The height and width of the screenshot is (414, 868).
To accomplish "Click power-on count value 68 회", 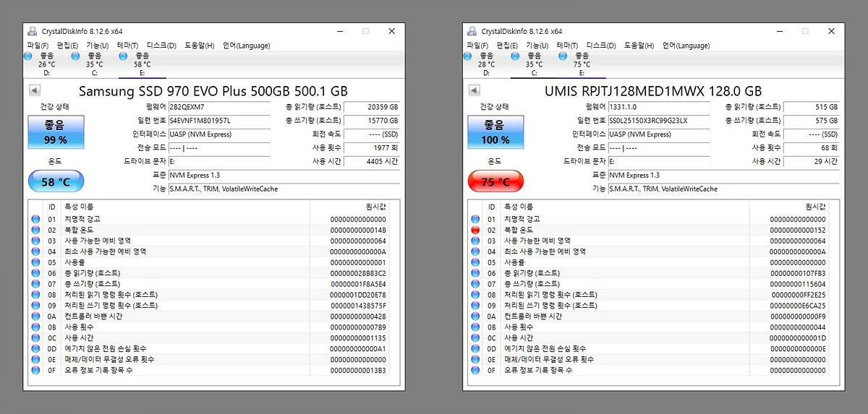I will point(812,148).
